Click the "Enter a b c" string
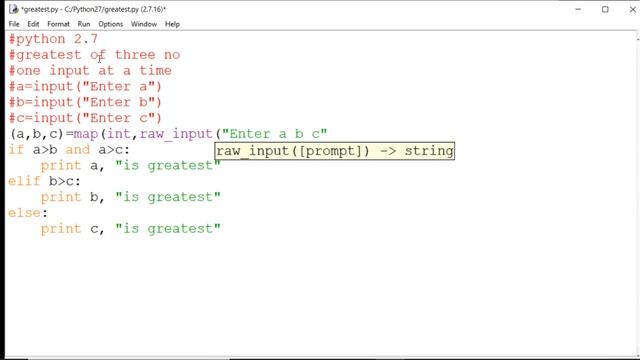The width and height of the screenshot is (640, 360). point(274,134)
